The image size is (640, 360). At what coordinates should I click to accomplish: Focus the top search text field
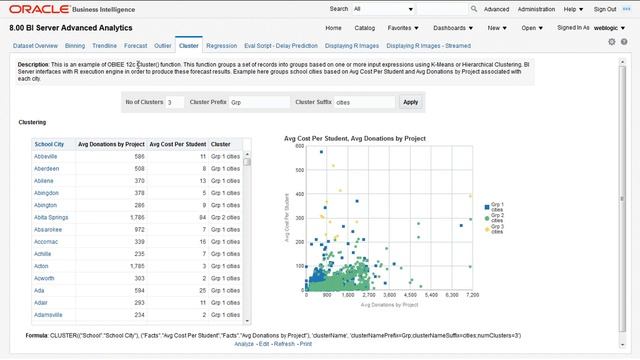pos(442,9)
